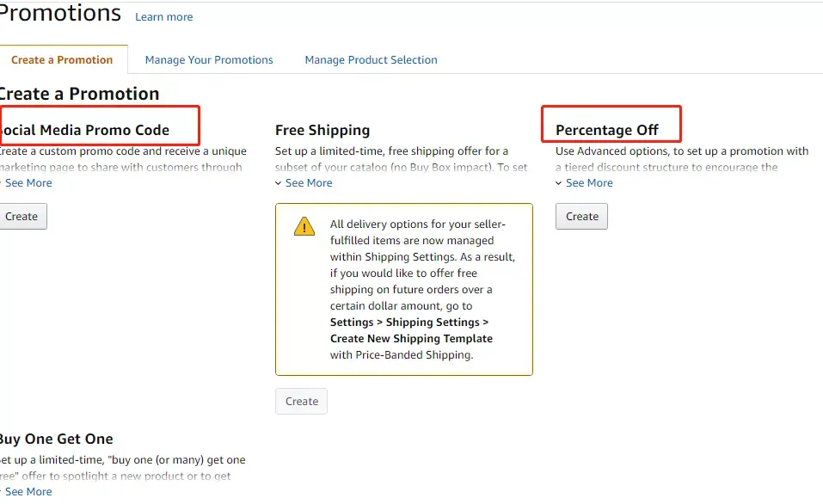Click the Percentage Off heading
The height and width of the screenshot is (504, 823).
click(x=607, y=130)
